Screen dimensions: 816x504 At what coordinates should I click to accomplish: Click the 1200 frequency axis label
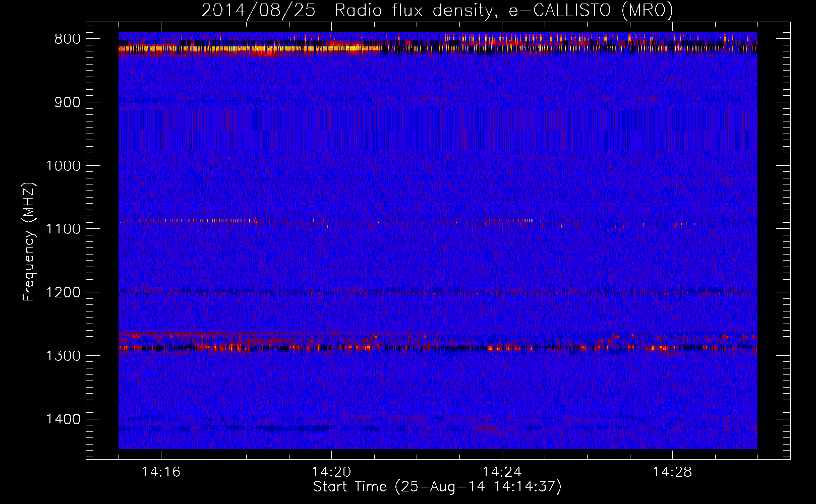tap(63, 292)
